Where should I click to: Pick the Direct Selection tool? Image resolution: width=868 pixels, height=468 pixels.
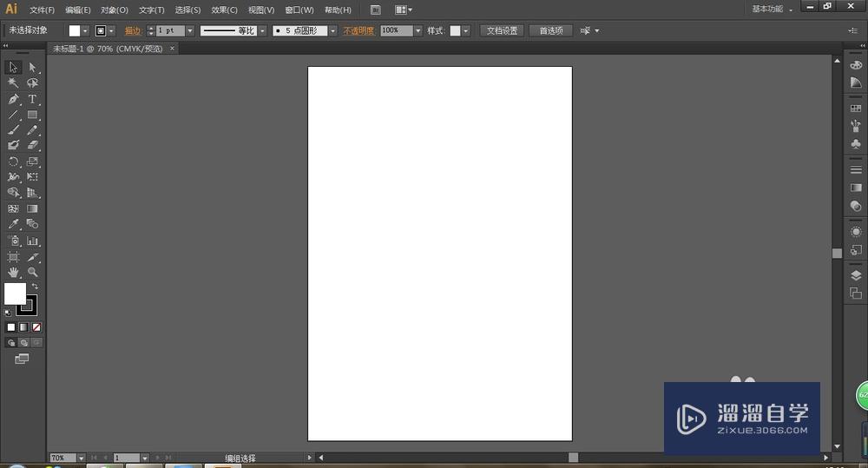[x=32, y=68]
